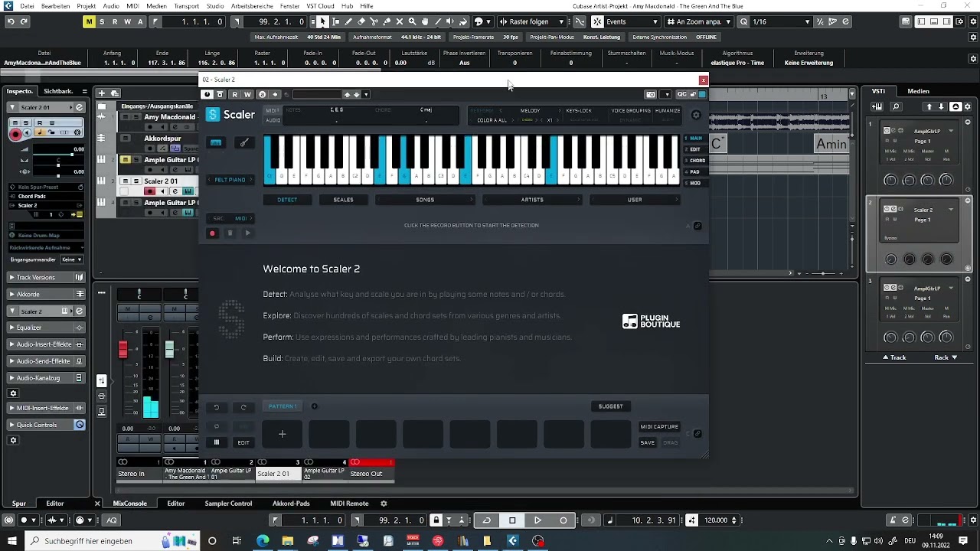This screenshot has width=980, height=551.
Task: Open the Datei menu
Action: (x=27, y=5)
